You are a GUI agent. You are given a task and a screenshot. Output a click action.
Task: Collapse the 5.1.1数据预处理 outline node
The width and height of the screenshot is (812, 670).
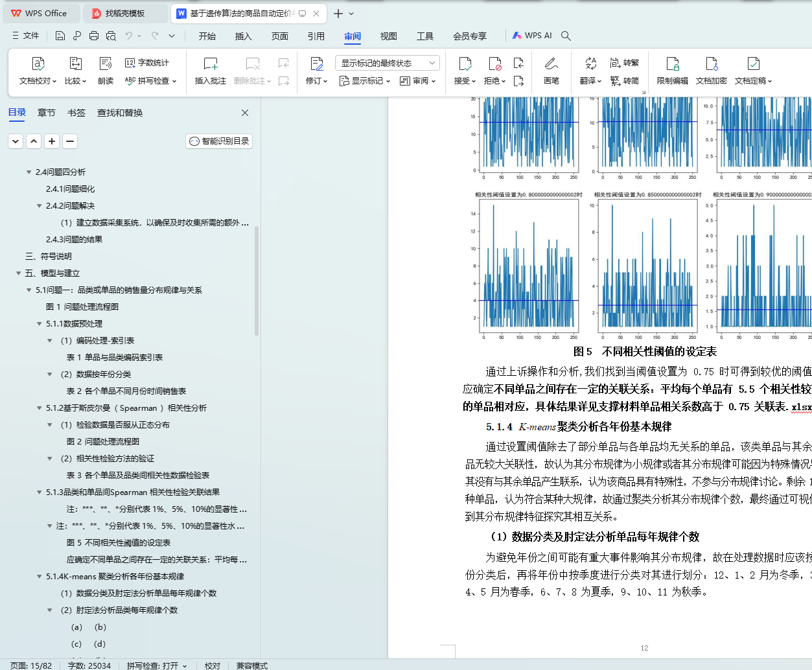39,324
